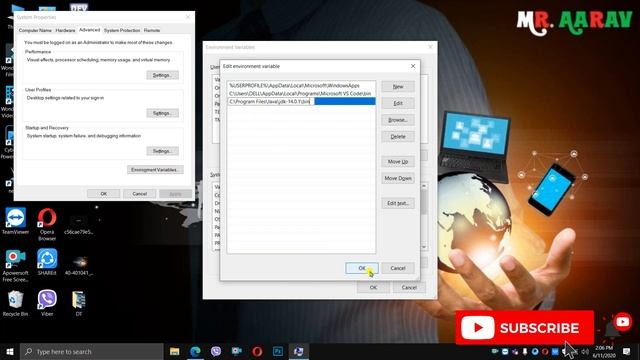The width and height of the screenshot is (640, 360).
Task: Close the Edit environment variable dialog
Action: [x=413, y=66]
